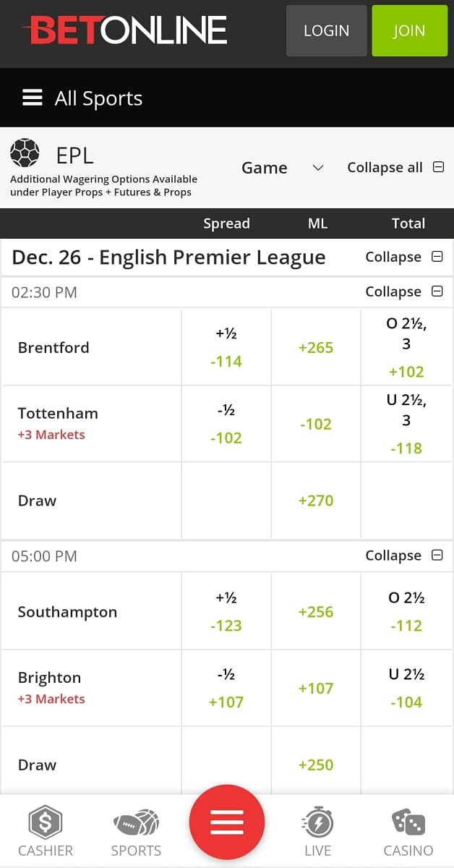Open the Casino dice icon

[408, 823]
